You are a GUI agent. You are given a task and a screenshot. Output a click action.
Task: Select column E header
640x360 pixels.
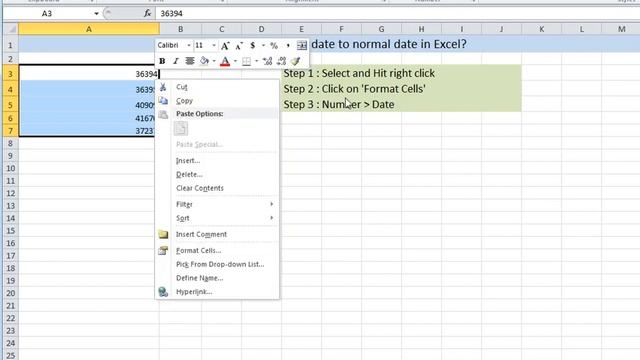tap(301, 29)
